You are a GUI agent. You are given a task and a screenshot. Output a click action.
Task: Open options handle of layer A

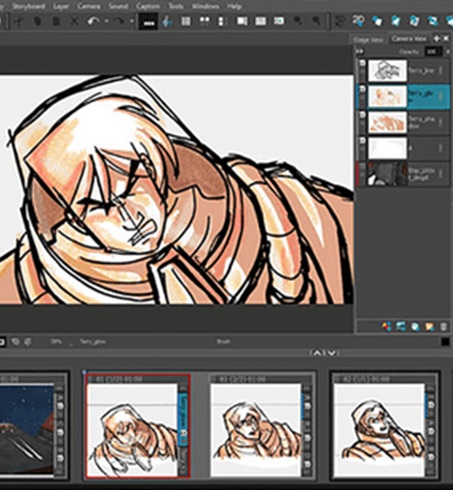[441, 148]
